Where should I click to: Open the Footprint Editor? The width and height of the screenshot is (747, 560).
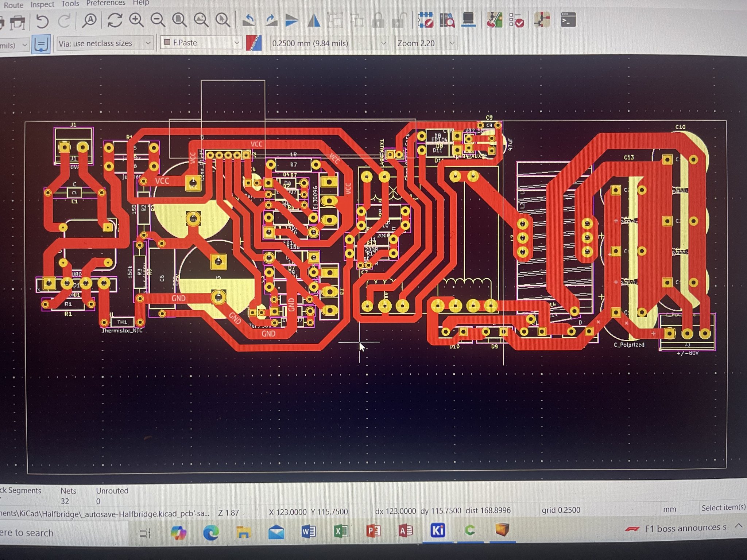[425, 20]
